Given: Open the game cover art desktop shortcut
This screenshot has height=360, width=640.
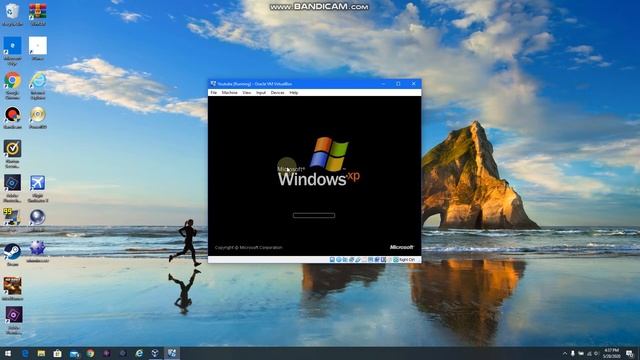Looking at the screenshot, I should pyautogui.click(x=12, y=289).
